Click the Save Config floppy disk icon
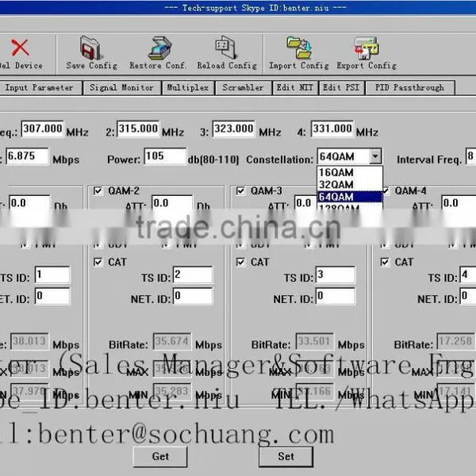This screenshot has width=476, height=476. pyautogui.click(x=90, y=48)
